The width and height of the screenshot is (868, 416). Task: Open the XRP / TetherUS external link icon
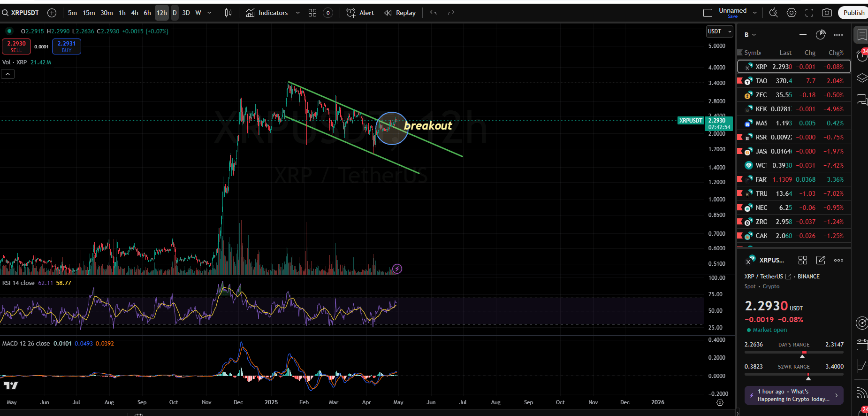pos(788,277)
